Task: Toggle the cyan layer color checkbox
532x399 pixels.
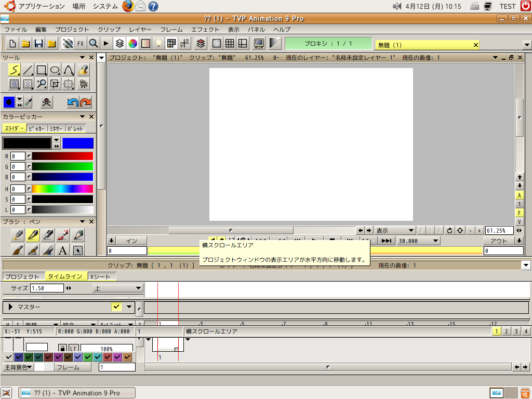Action: pos(98,356)
